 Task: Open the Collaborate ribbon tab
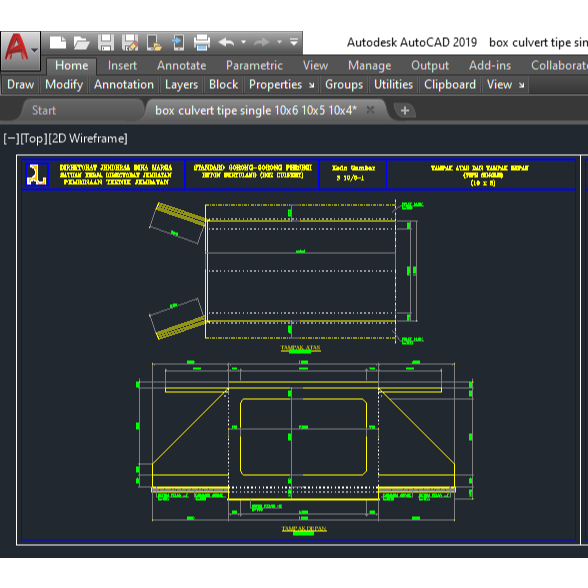(x=559, y=66)
